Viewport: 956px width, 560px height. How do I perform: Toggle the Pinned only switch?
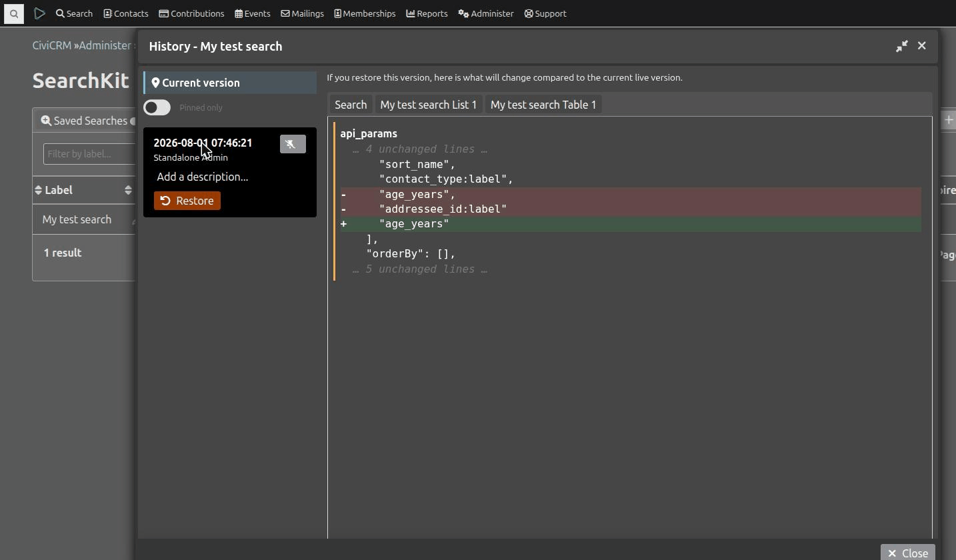pos(157,107)
